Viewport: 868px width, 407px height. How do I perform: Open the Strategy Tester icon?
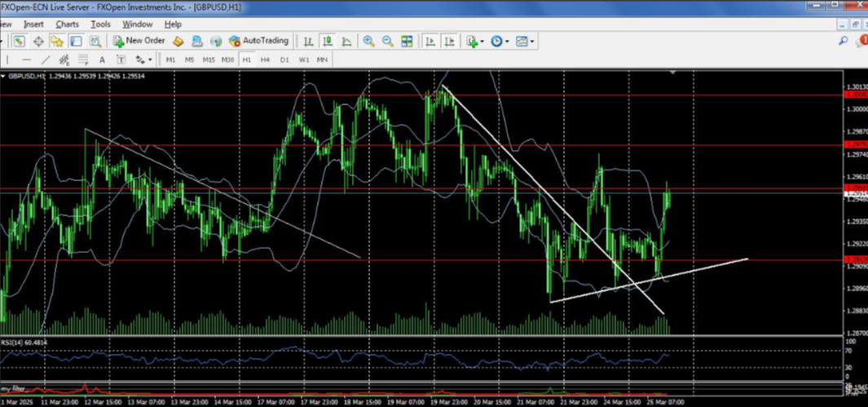coord(95,41)
